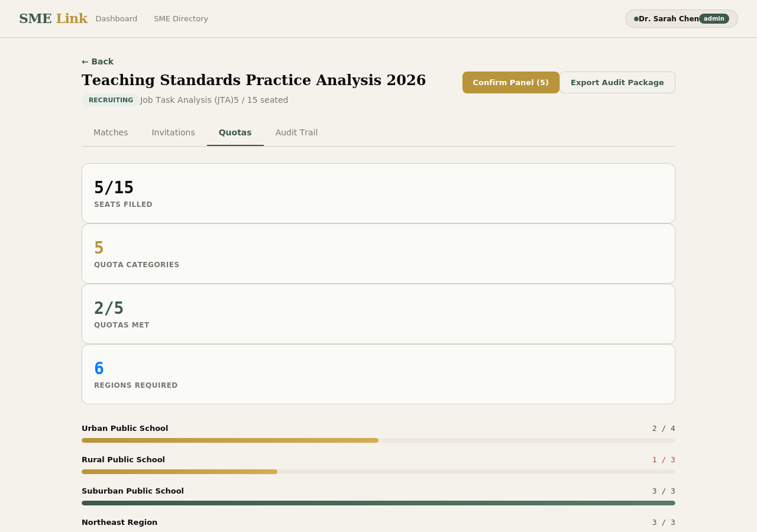Click the Quotas Met stat card
This screenshot has height=532, width=757.
tap(378, 313)
